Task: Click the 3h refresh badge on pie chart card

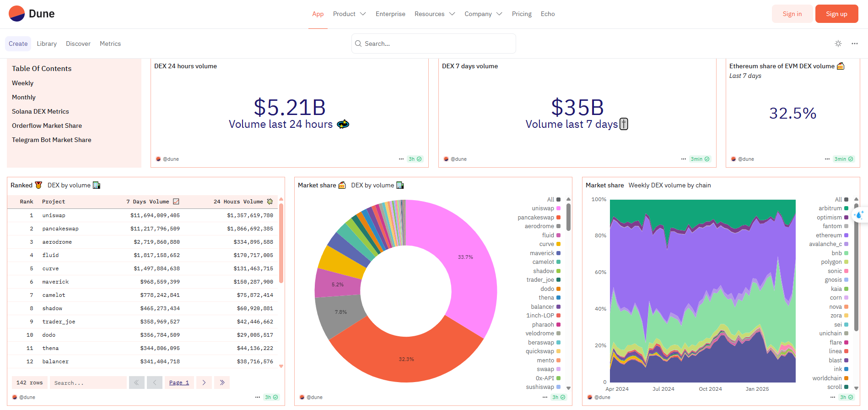Action: (x=559, y=397)
